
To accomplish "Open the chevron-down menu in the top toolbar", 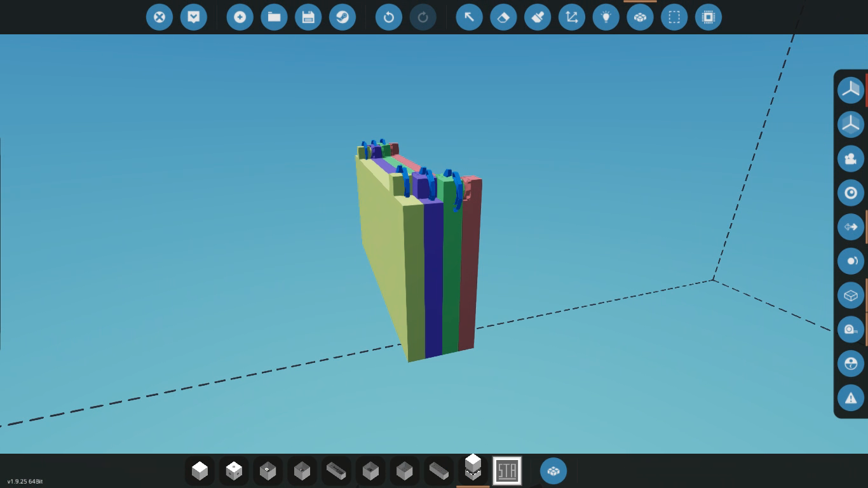I will pyautogui.click(x=194, y=17).
